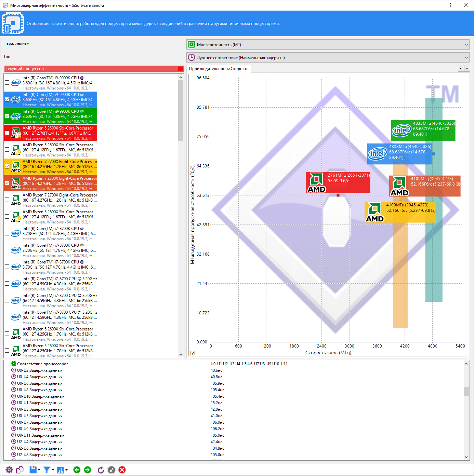
Task: Click clock icon beside U2-U8 Задержка данных
Action: click(14, 454)
